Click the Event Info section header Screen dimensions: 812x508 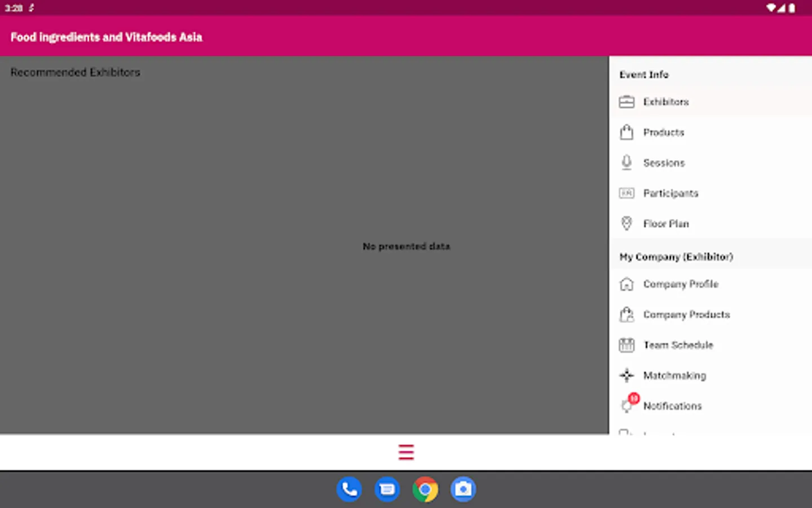[x=644, y=75]
